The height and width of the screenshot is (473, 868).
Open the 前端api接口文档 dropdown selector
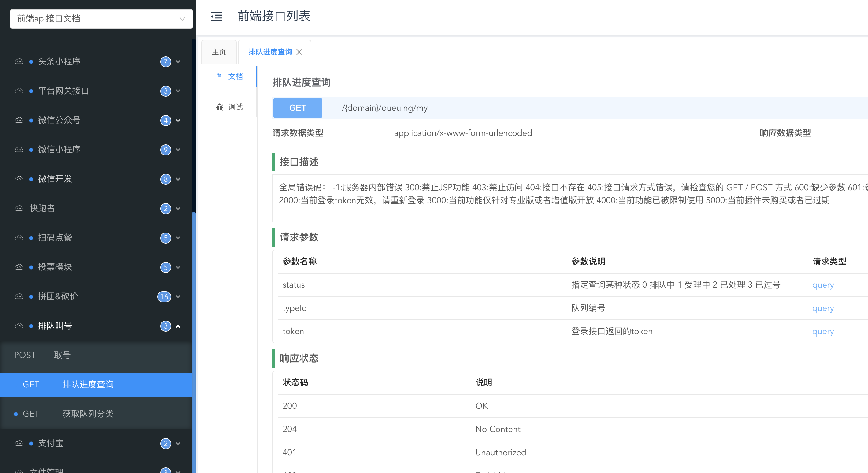click(101, 19)
